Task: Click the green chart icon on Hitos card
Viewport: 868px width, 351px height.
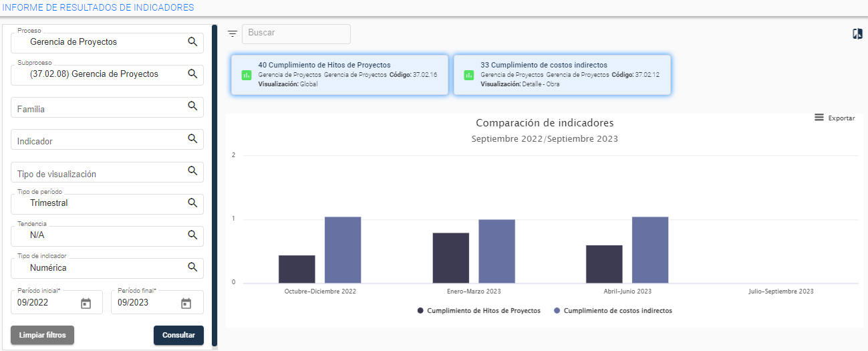Action: (246, 75)
